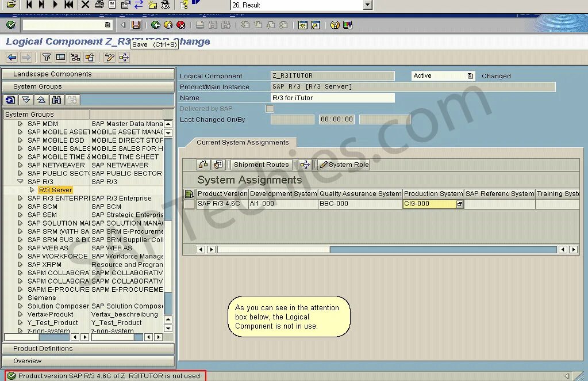The height and width of the screenshot is (381, 588).
Task: Click the 'is not used' status bar message
Action: pyautogui.click(x=109, y=376)
